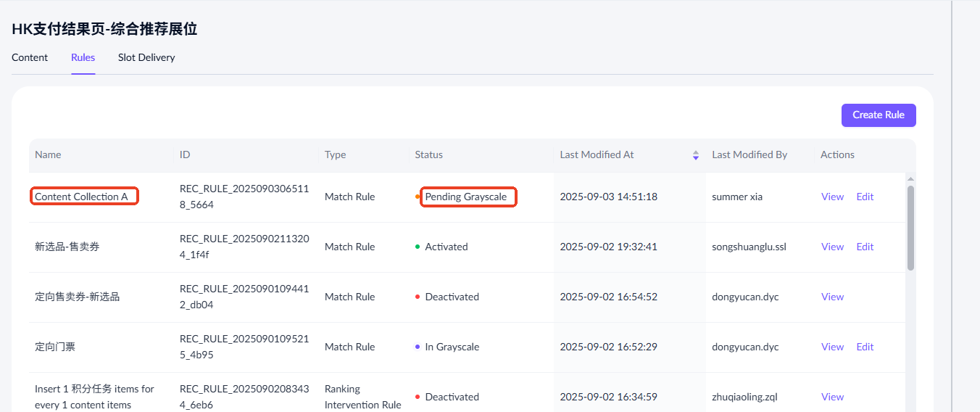Viewport: 980px width, 412px height.
Task: View the Content Collection A rule
Action: tap(832, 197)
